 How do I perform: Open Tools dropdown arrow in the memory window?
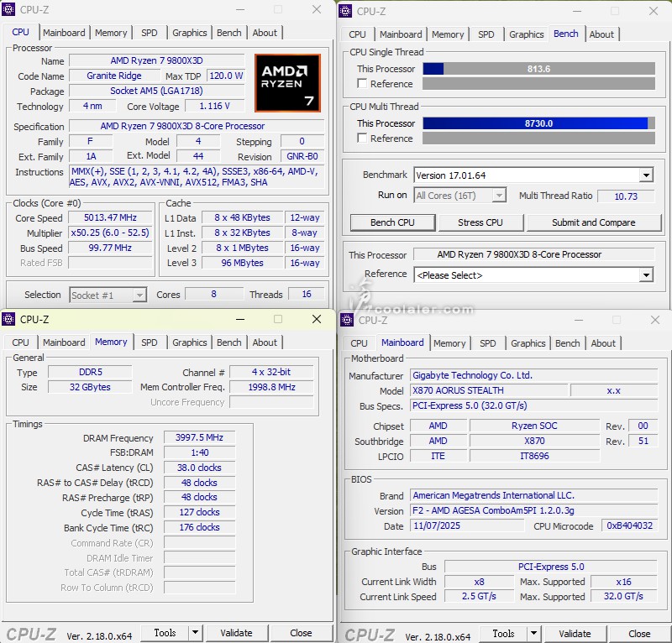(x=195, y=633)
